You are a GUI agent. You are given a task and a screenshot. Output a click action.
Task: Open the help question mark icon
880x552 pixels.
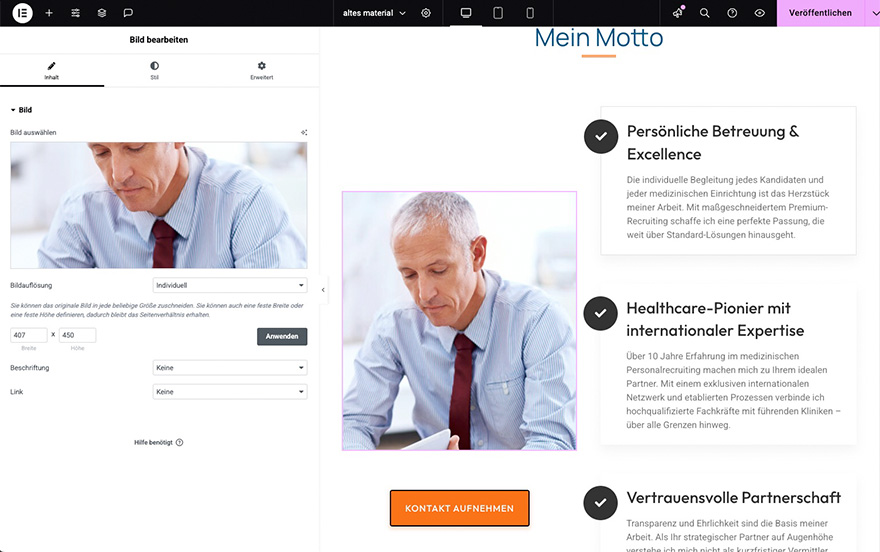(732, 13)
